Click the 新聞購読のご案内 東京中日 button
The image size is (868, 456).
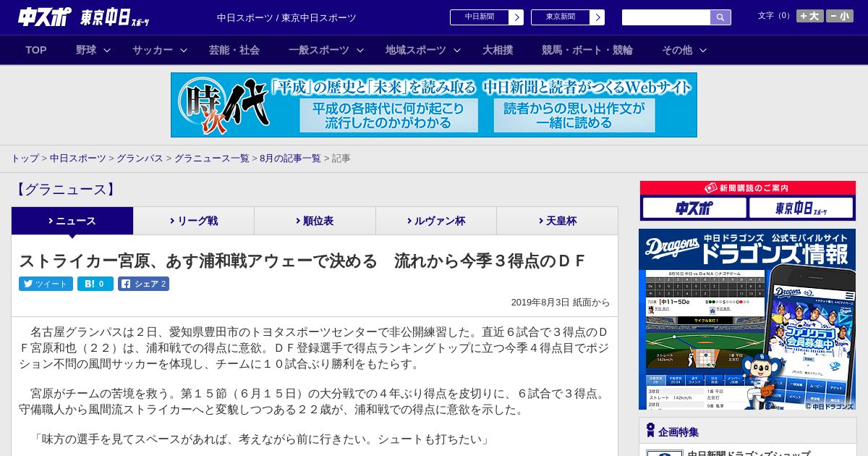[x=801, y=208]
